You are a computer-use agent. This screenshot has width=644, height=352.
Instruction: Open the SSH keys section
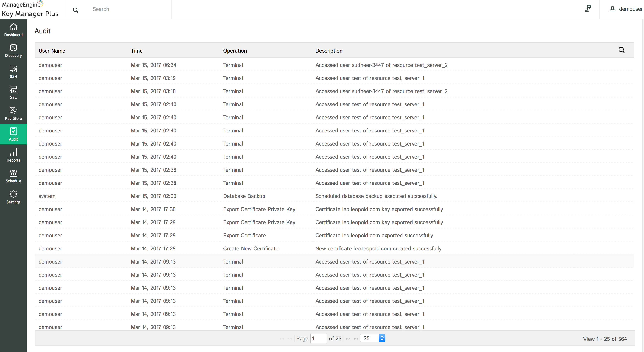13,71
